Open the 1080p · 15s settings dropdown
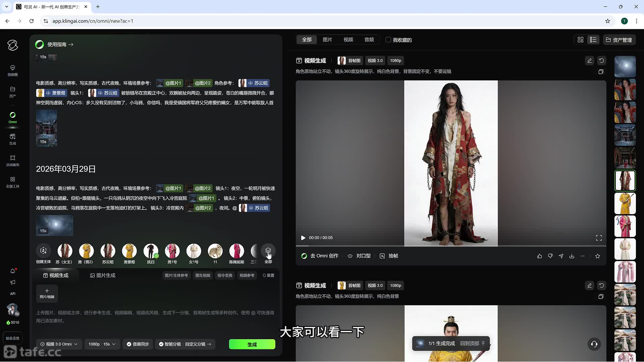The width and height of the screenshot is (644, 362). click(x=102, y=344)
